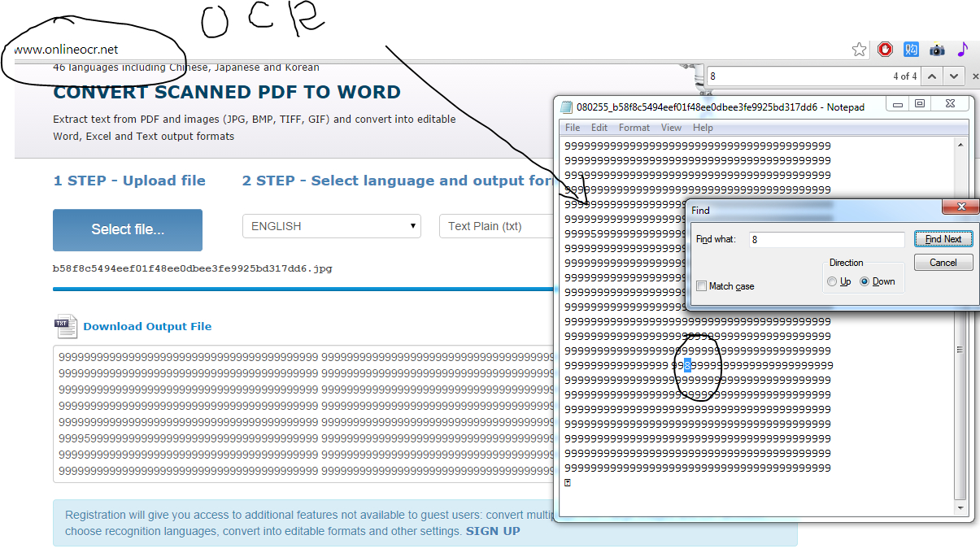Minimize the Notepad window
This screenshot has width=980, height=553.
pos(897,104)
